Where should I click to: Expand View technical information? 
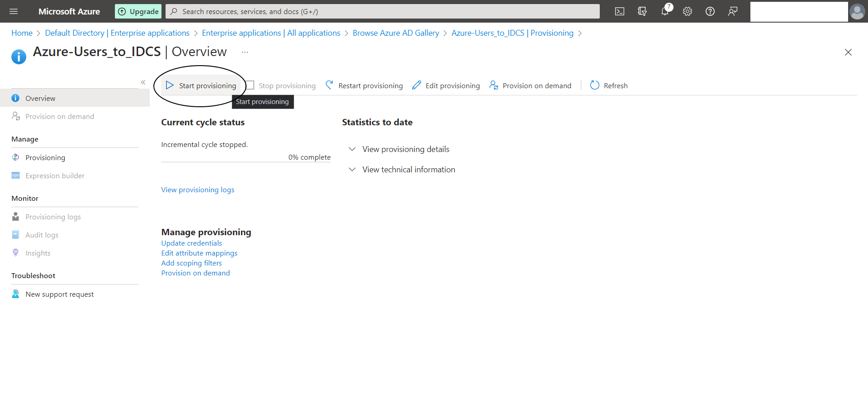click(402, 170)
